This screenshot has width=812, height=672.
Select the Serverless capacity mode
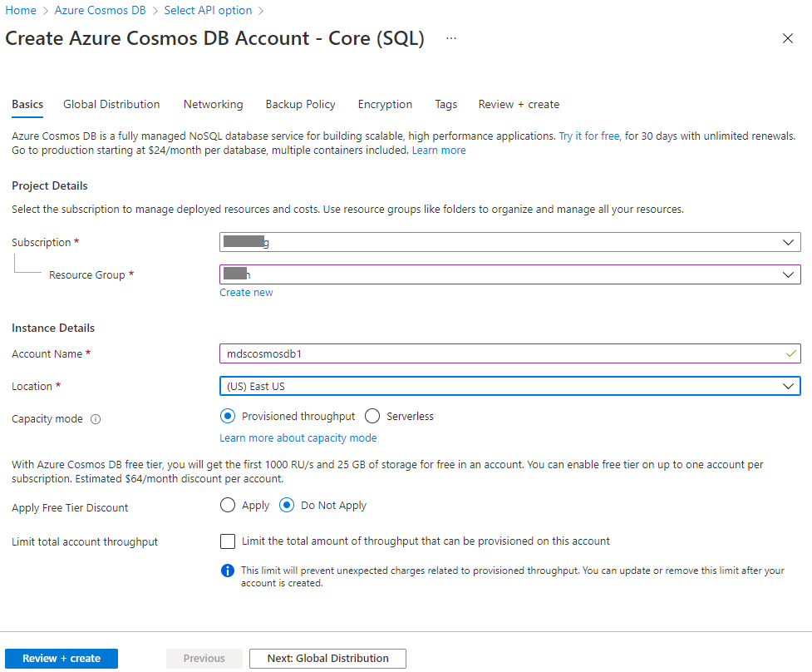pos(372,416)
